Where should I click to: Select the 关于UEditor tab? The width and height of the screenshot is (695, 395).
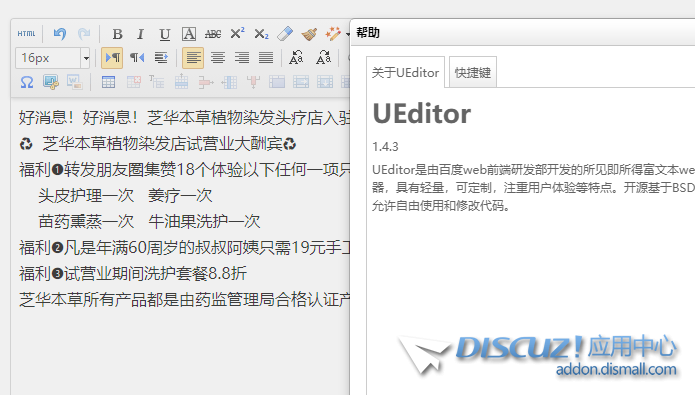click(405, 72)
